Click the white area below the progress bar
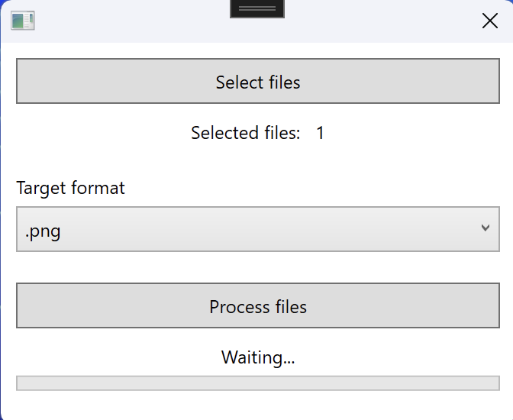This screenshot has width=513, height=420. tap(258, 405)
